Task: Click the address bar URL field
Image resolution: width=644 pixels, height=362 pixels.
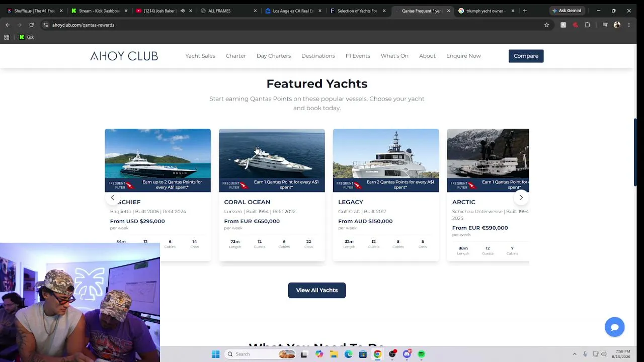Action: [292, 25]
